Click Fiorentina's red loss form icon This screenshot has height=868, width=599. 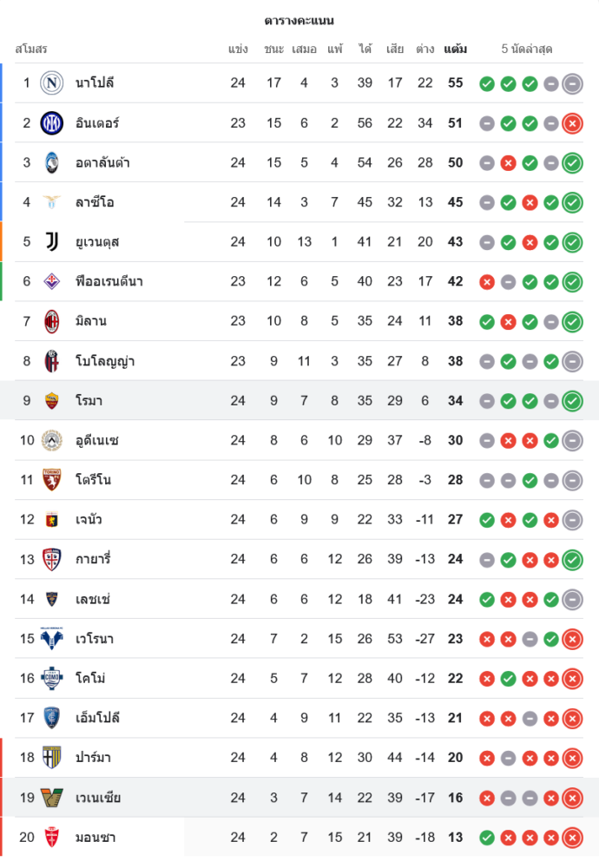(x=487, y=281)
